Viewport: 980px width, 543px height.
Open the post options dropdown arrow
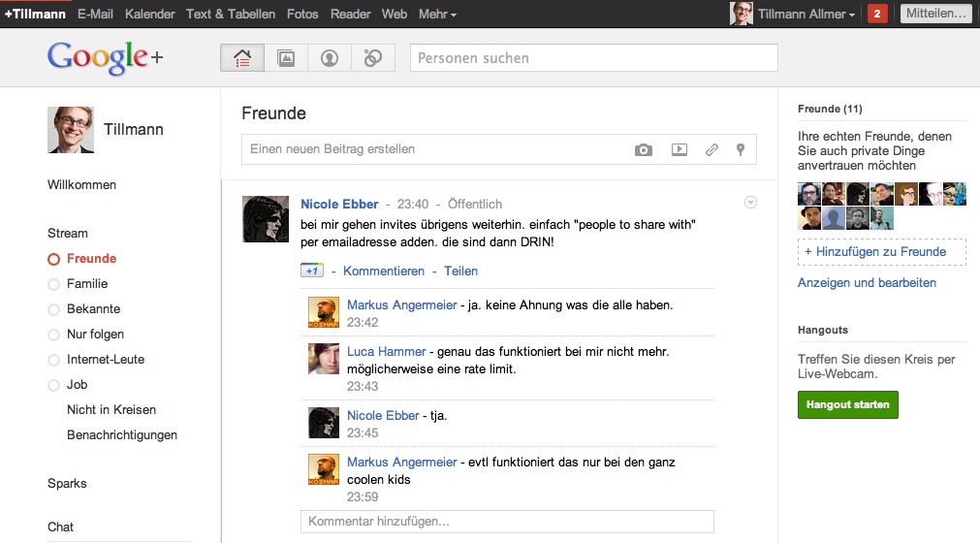tap(750, 203)
